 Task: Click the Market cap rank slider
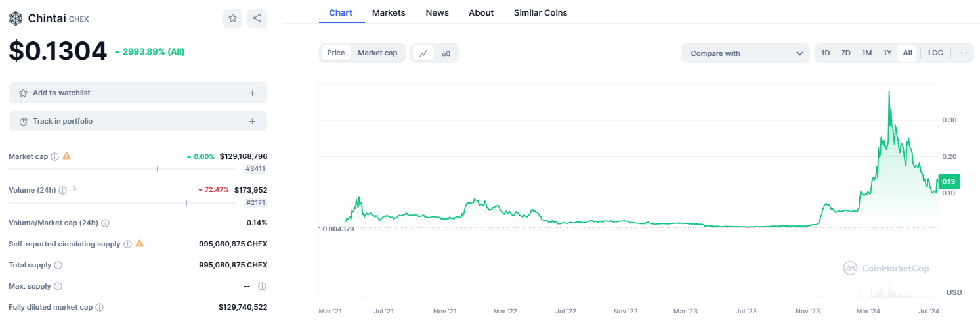tap(123, 168)
